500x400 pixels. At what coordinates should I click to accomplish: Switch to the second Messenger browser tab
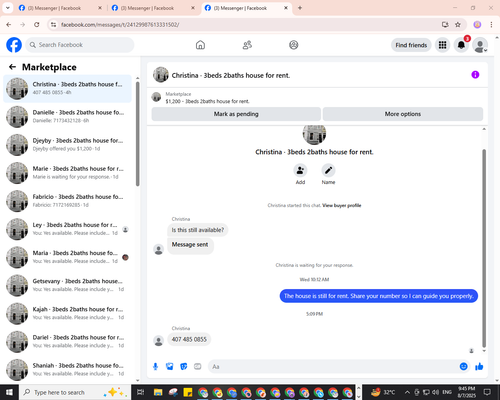coord(153,8)
